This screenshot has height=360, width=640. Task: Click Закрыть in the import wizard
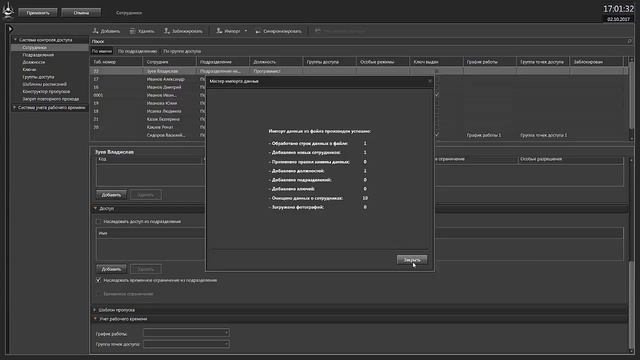412,260
